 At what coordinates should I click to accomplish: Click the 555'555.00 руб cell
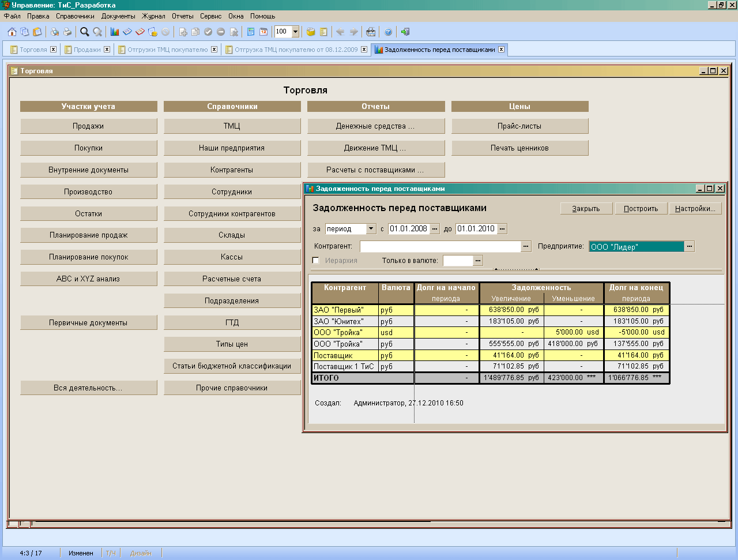(512, 344)
